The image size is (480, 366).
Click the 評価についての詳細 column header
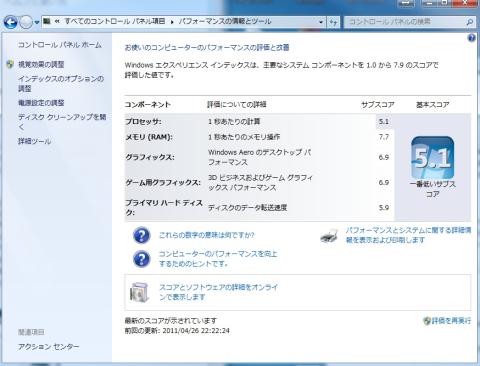point(237,105)
